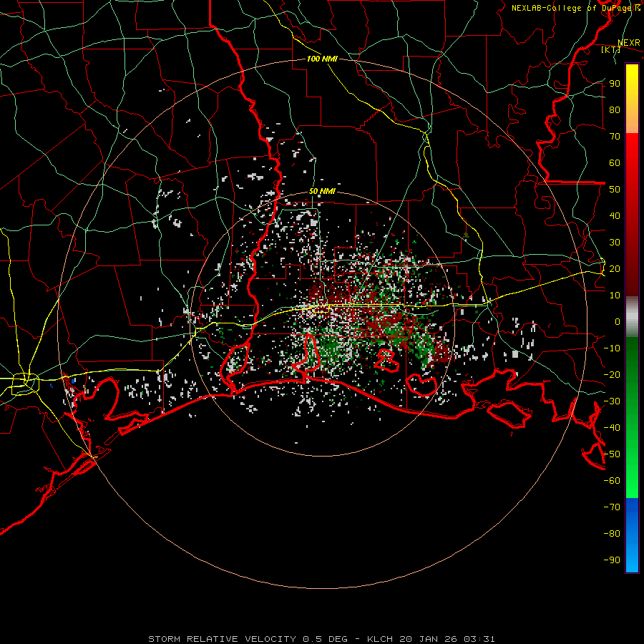644x644 pixels.
Task: Click the 03:31 timestamp in the caption
Action: click(479, 639)
